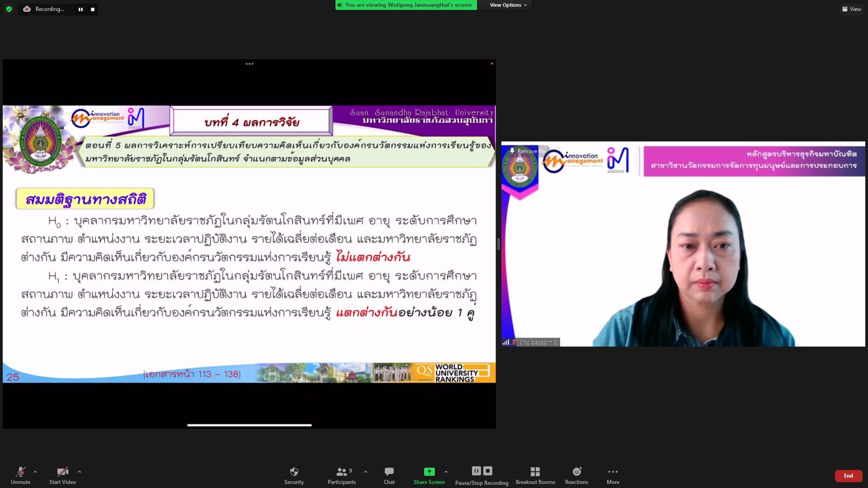Open Breakout Rooms grid icon
The image size is (868, 488).
pos(535,472)
